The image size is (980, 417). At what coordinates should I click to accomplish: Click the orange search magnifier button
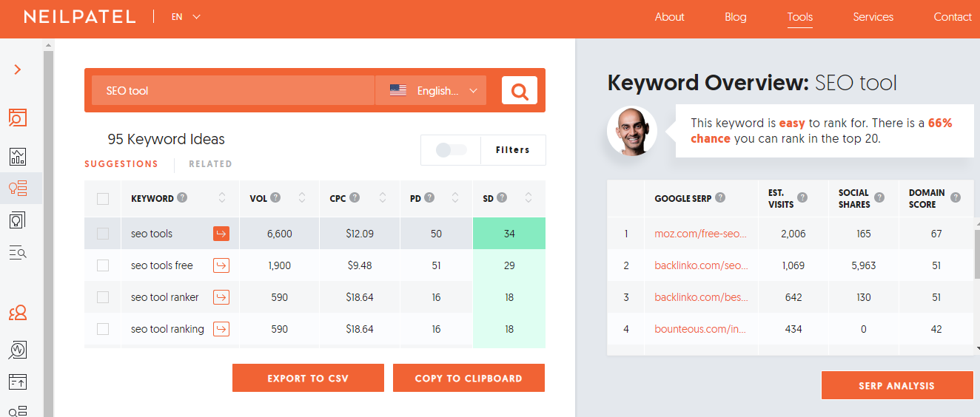point(519,91)
